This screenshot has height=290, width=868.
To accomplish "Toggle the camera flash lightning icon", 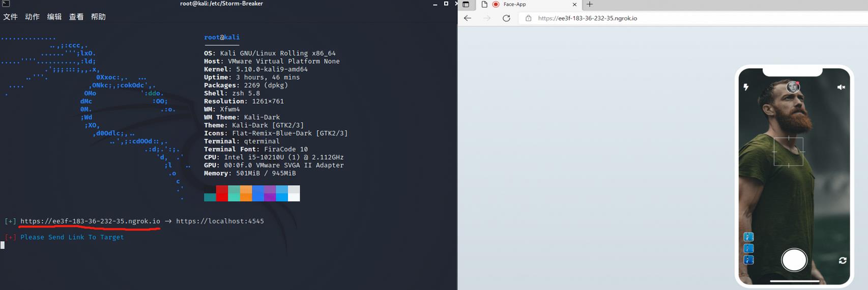I will 746,87.
